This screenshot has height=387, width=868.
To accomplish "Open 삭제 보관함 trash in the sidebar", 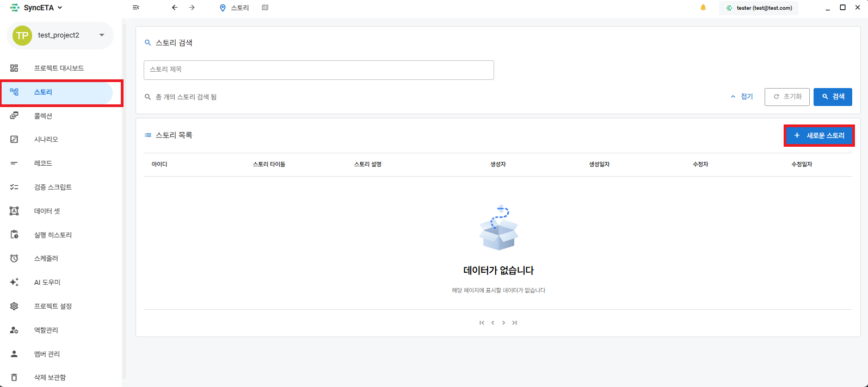I will [50, 377].
